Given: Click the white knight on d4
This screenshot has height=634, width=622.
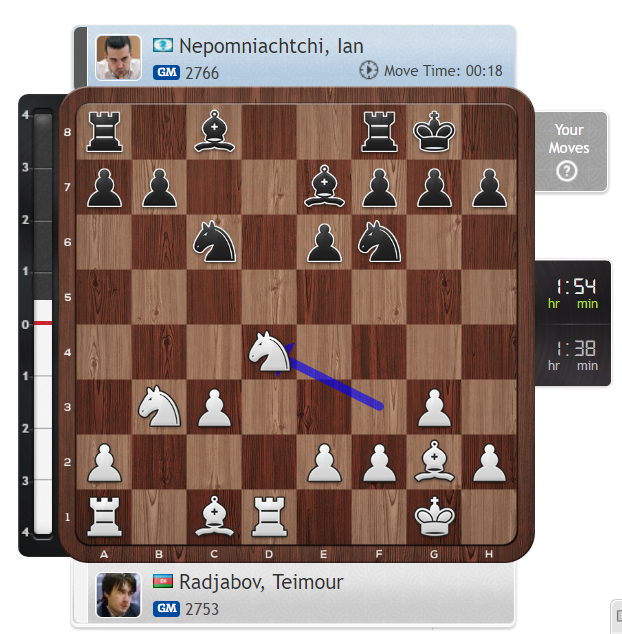Looking at the screenshot, I should point(269,351).
